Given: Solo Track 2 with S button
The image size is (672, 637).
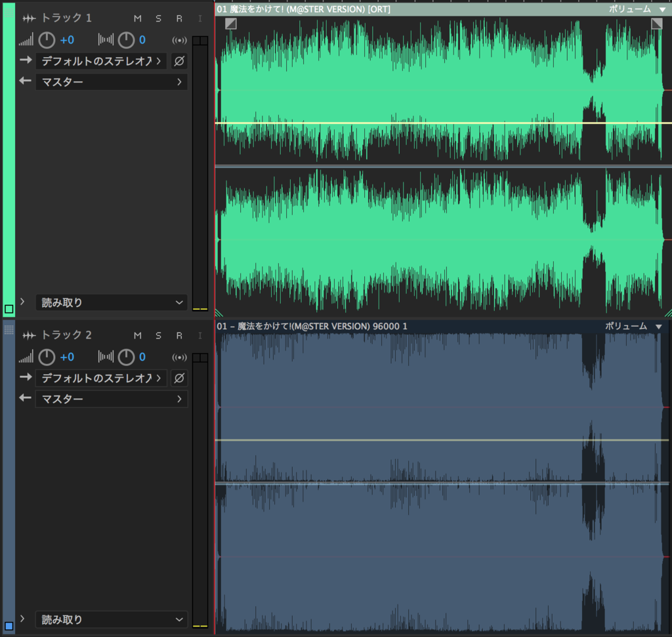Looking at the screenshot, I should [159, 335].
